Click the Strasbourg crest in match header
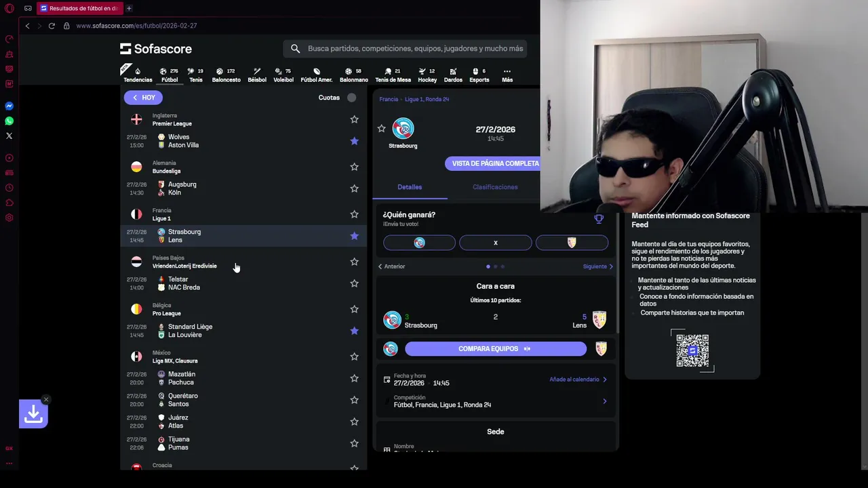Viewport: 868px width, 488px height. pos(403,129)
